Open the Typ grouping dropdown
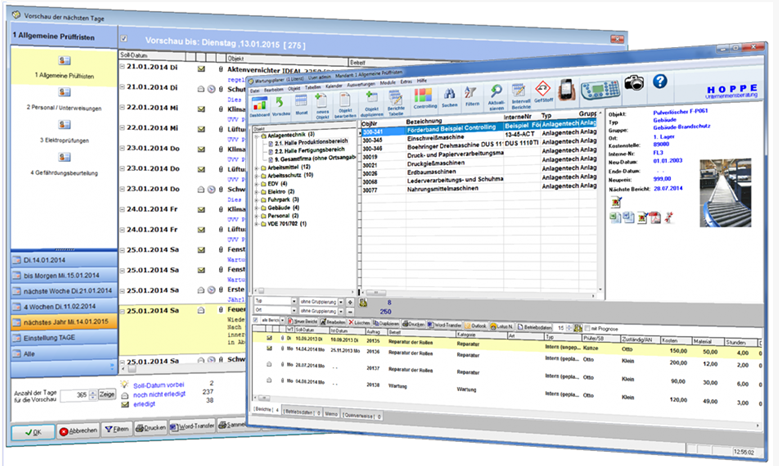Screen dimensions: 779x466 (294, 301)
